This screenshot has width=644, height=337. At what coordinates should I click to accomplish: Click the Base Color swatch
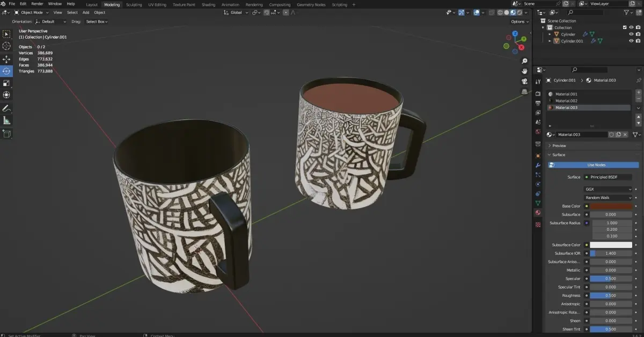[611, 206]
